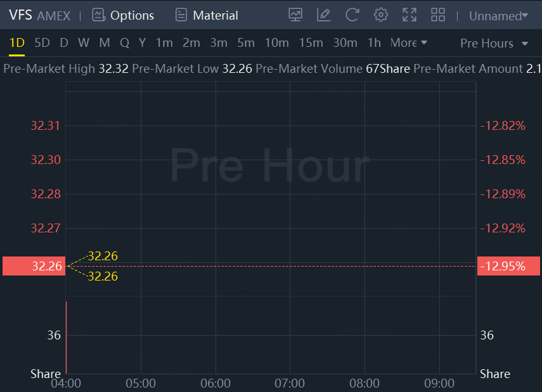Refresh the VFS chart
The width and height of the screenshot is (542, 392).
point(352,15)
